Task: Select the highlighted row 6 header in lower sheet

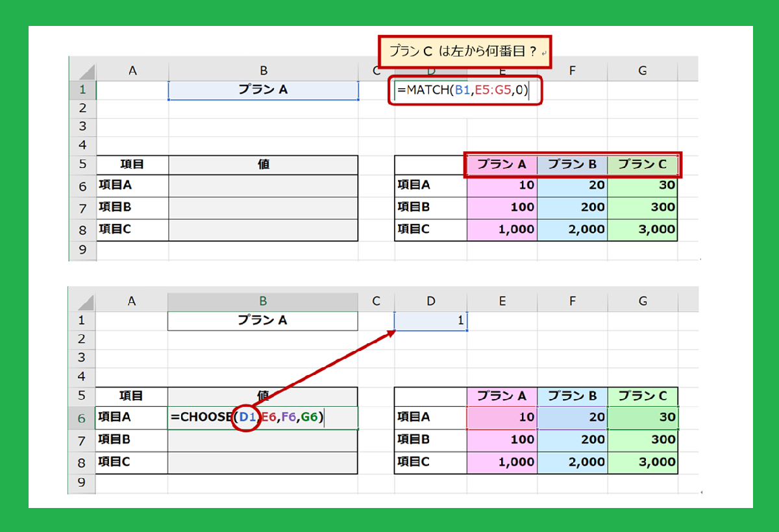Action: (81, 418)
